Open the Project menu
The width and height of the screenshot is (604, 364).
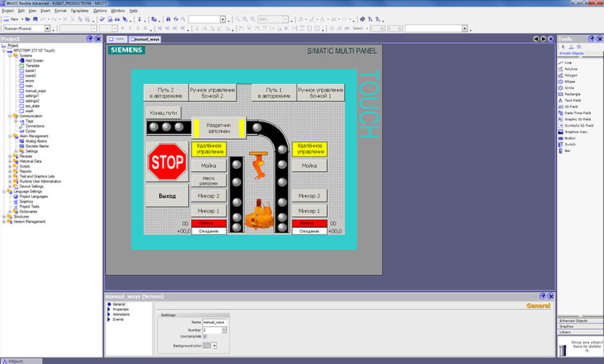click(8, 11)
